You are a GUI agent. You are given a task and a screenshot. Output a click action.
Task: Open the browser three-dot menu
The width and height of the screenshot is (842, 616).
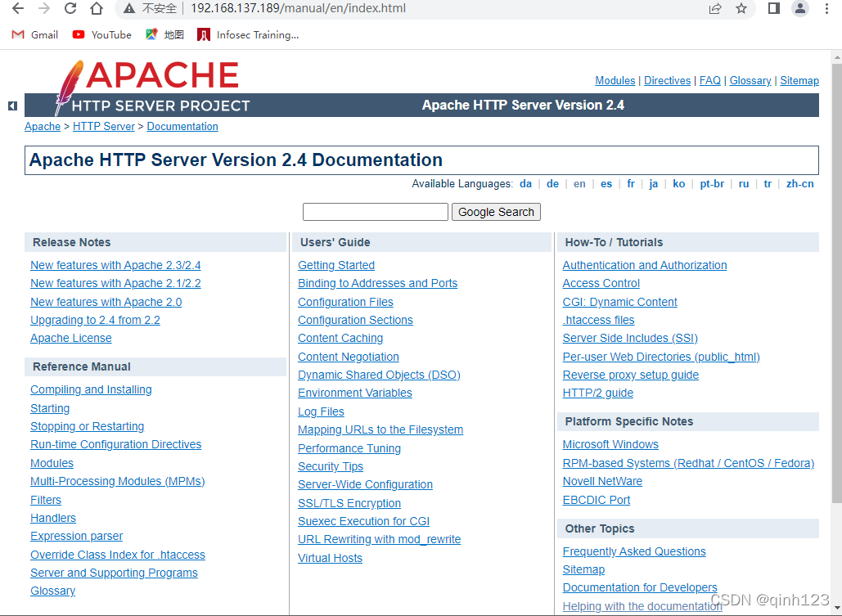click(x=826, y=9)
